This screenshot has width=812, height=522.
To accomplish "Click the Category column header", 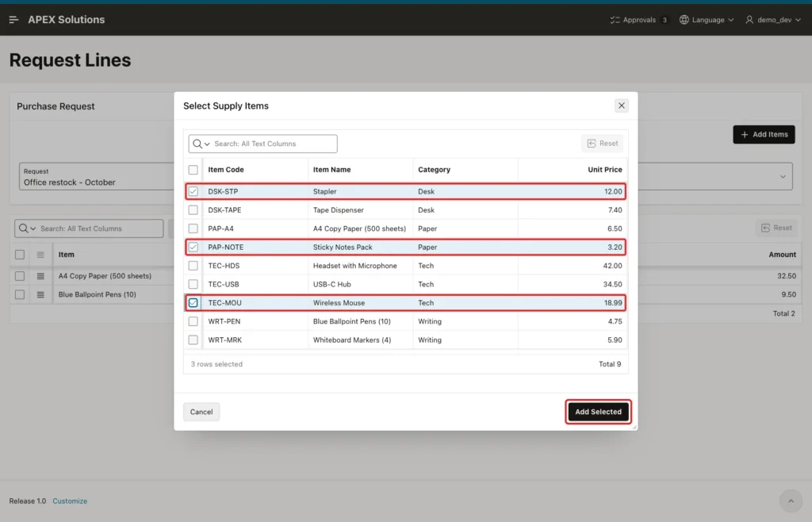I will coord(434,169).
